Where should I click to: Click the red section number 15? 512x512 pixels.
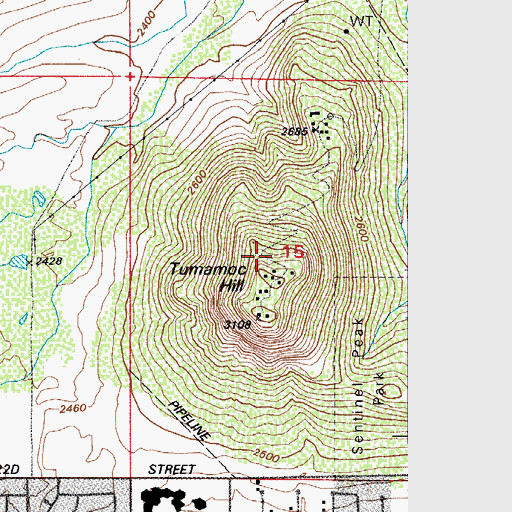[x=294, y=252]
